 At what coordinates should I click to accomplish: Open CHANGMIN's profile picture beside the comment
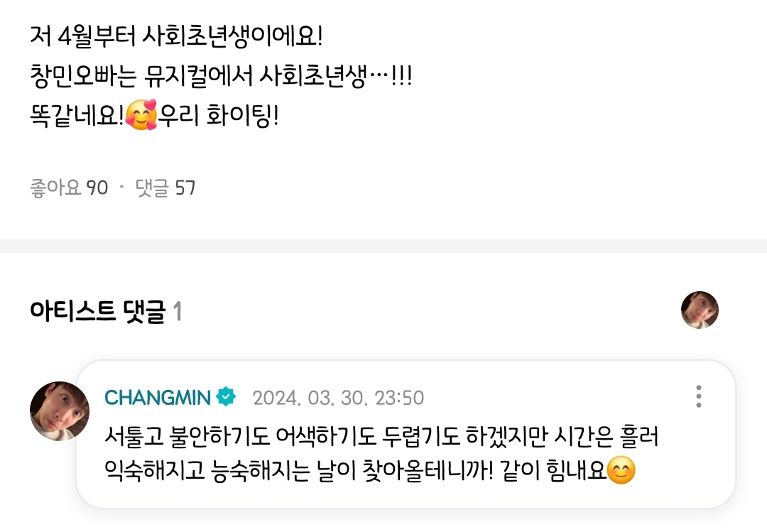pos(60,411)
